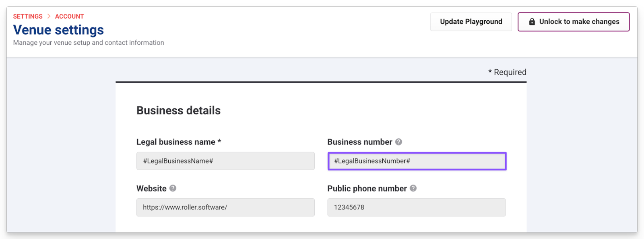Click the breadcrumb chevron after SETTINGS
The height and width of the screenshot is (239, 644).
49,16
